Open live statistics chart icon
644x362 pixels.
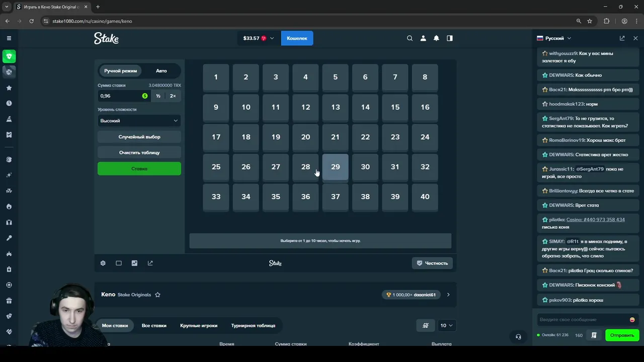point(134,263)
